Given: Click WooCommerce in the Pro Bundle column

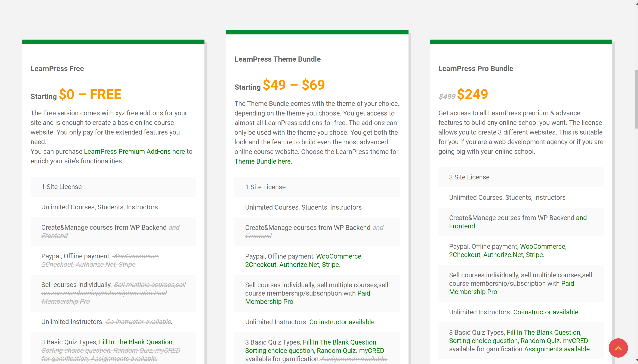Looking at the screenshot, I should (542, 247).
